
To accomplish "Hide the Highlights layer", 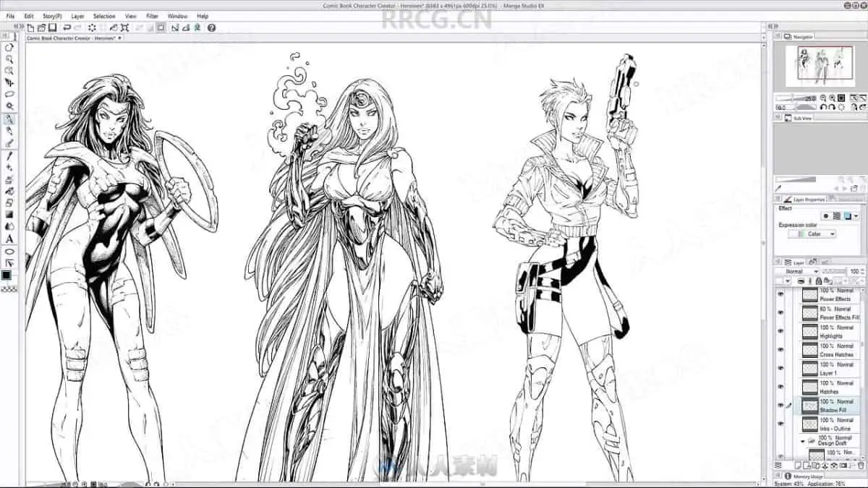I will pyautogui.click(x=780, y=332).
